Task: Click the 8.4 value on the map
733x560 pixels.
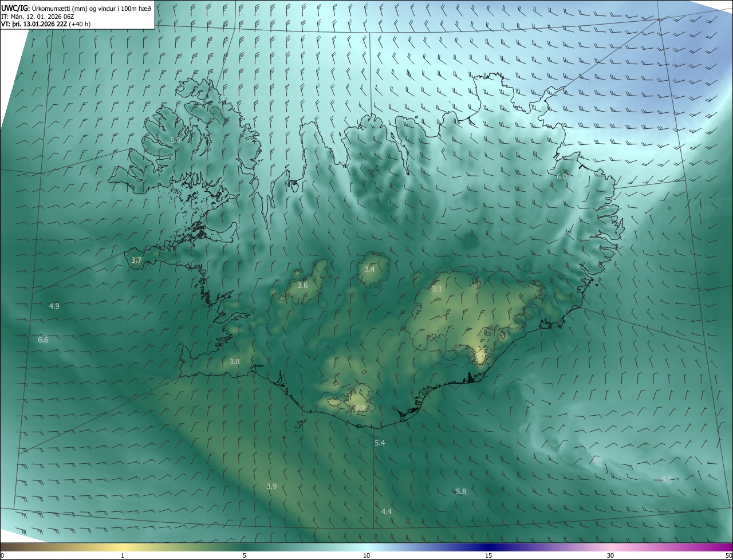Action: 597,461
